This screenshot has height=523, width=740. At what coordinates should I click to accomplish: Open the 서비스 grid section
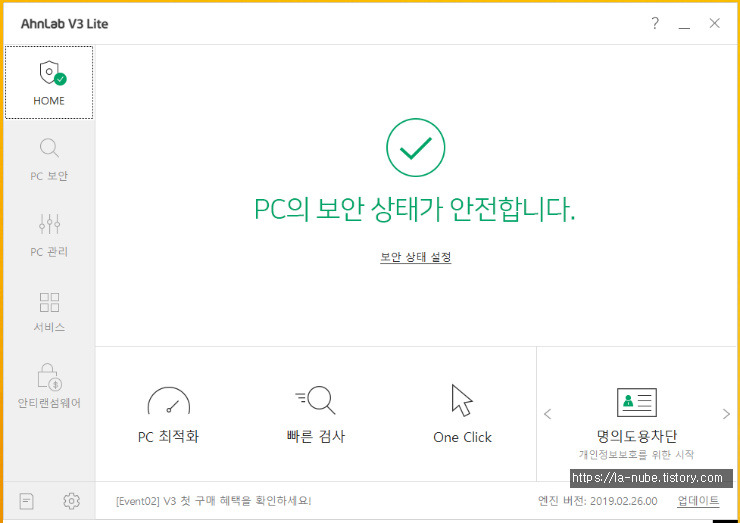49,312
